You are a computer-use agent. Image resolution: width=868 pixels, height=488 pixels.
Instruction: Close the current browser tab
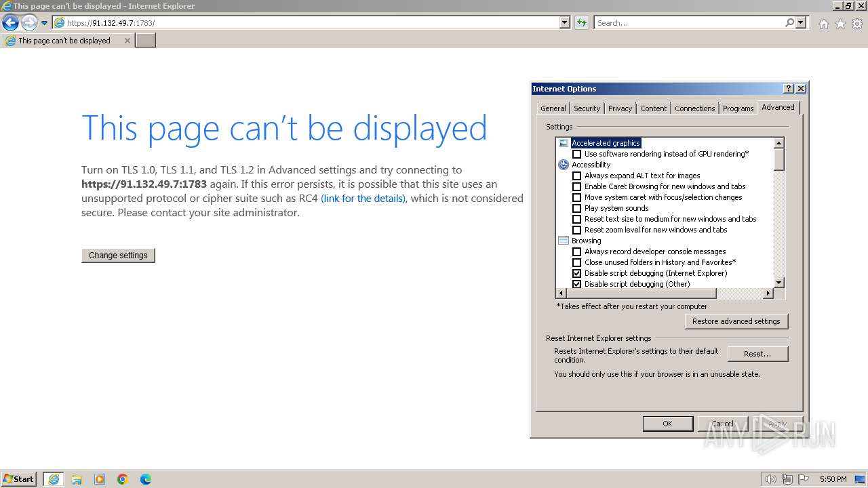127,41
